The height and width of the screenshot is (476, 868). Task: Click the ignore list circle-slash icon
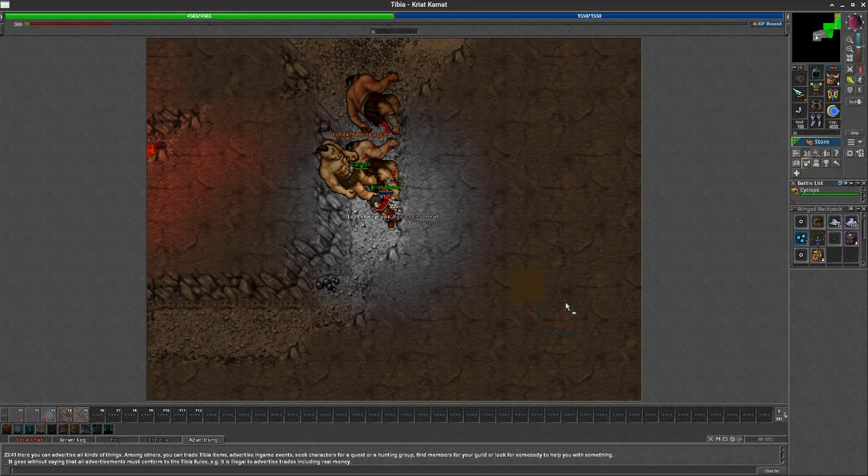(732, 439)
